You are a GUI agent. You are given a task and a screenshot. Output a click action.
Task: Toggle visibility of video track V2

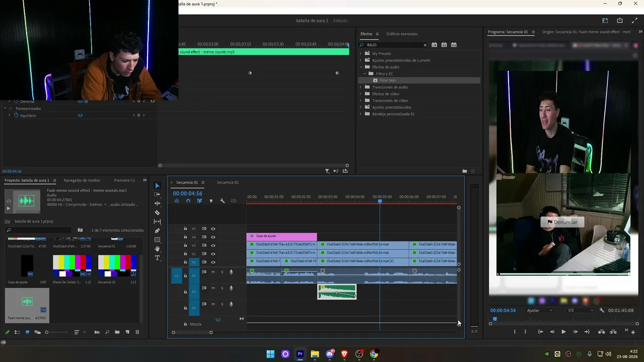[213, 254]
